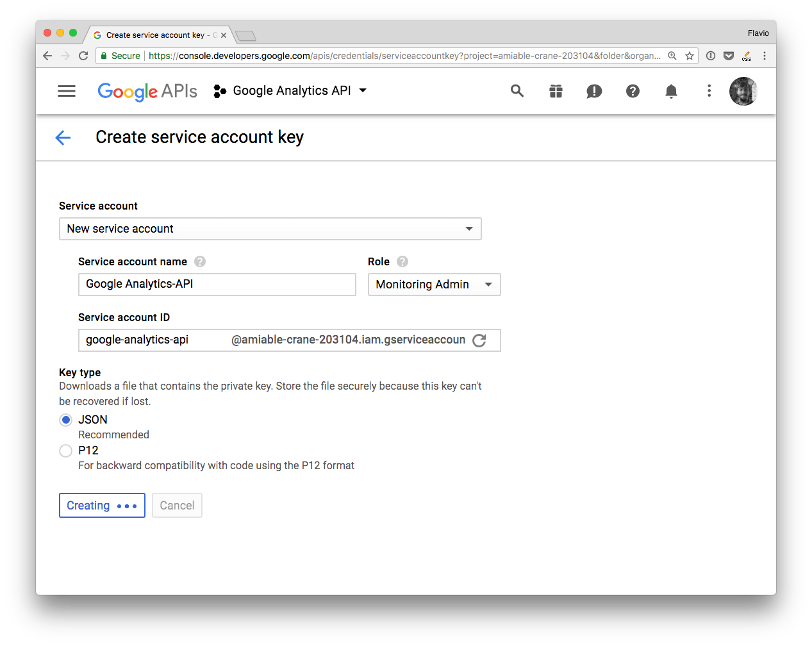Image resolution: width=812 pixels, height=646 pixels.
Task: Open the three-dot overflow menu in header
Action: tap(709, 91)
